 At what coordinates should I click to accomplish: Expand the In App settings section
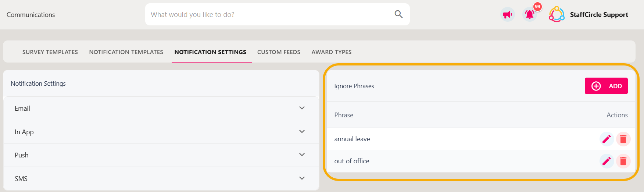coord(161,132)
